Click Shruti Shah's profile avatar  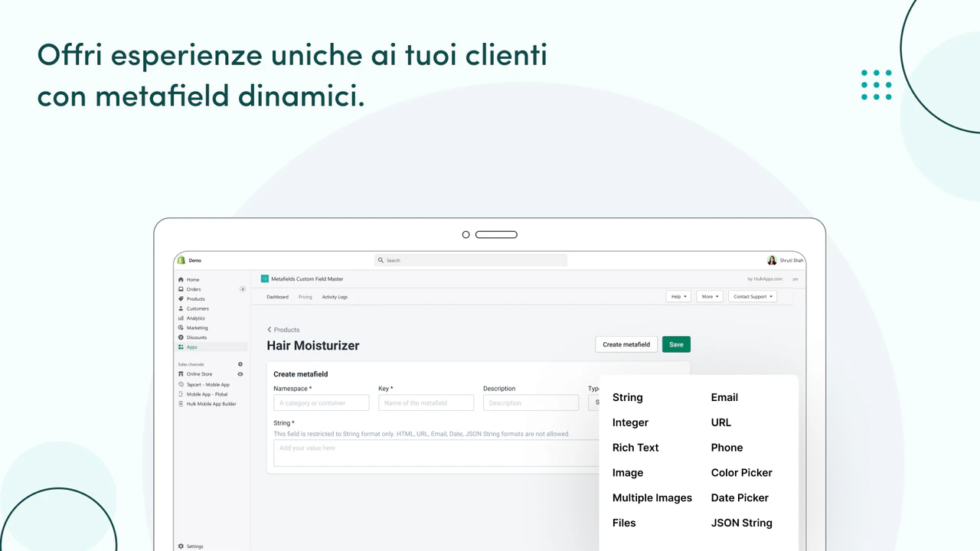coord(772,260)
